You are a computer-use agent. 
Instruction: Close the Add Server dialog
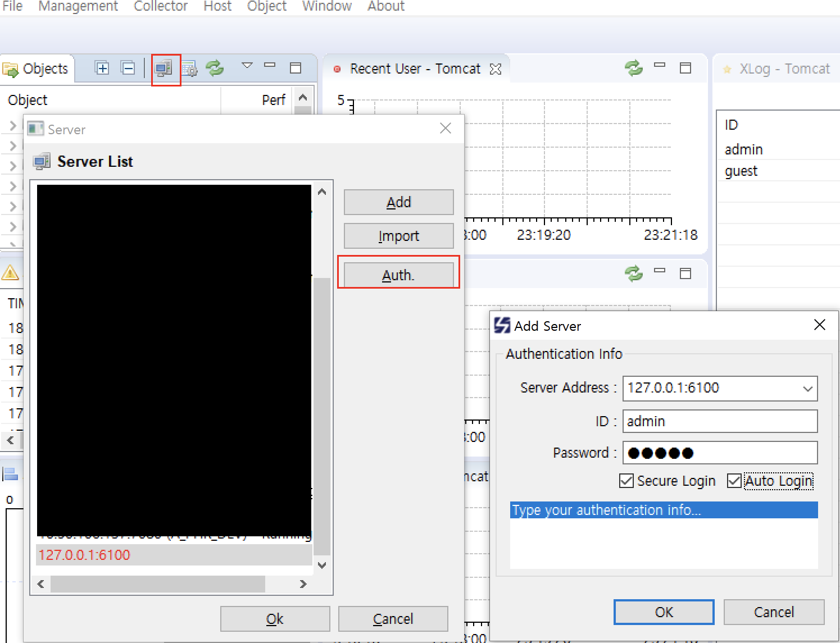pos(820,325)
